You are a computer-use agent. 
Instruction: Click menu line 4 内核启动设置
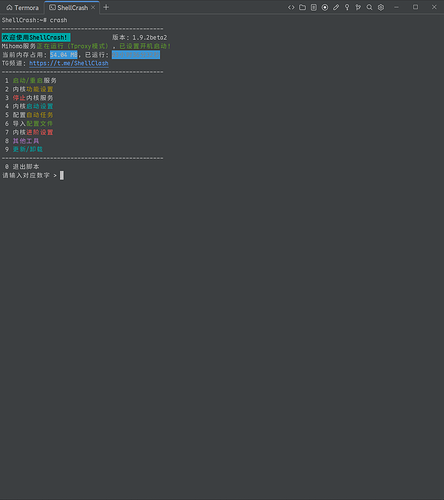click(x=29, y=106)
